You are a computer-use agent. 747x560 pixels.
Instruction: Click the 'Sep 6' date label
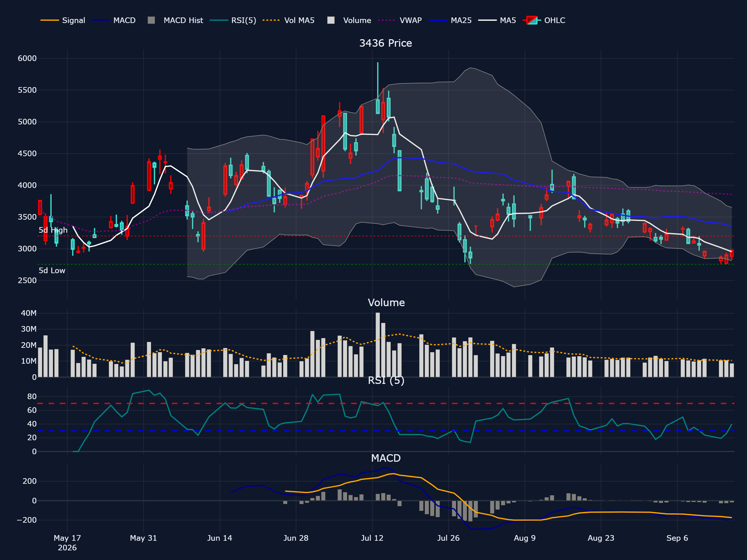[677, 538]
